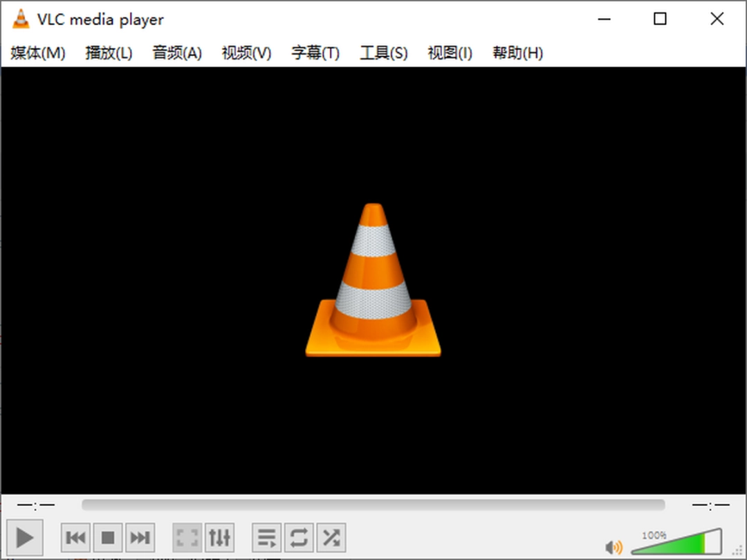Enable loop playback mode
The height and width of the screenshot is (560, 747).
coord(299,536)
